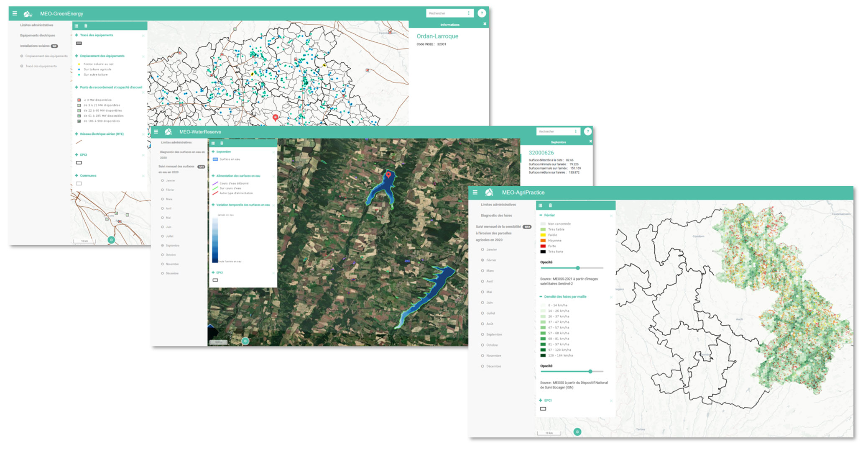The width and height of the screenshot is (868, 452).
Task: Open MEO-GreenEnergy hamburger menu
Action: click(x=15, y=13)
